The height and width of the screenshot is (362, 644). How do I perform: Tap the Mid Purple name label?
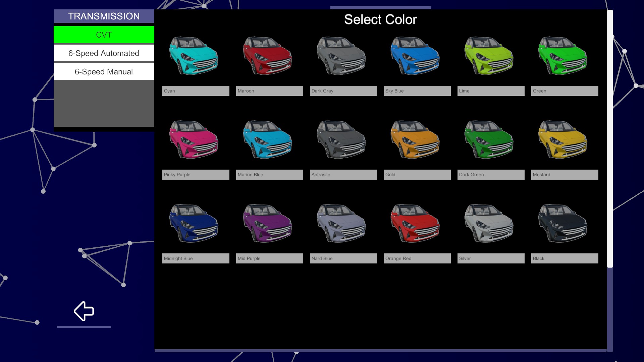point(270,258)
